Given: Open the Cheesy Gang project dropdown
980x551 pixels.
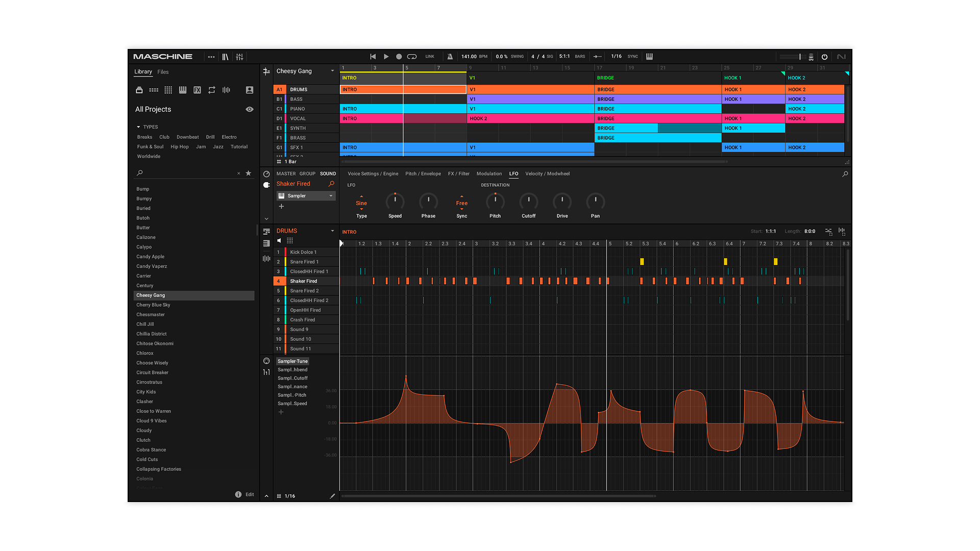Looking at the screenshot, I should pos(332,71).
